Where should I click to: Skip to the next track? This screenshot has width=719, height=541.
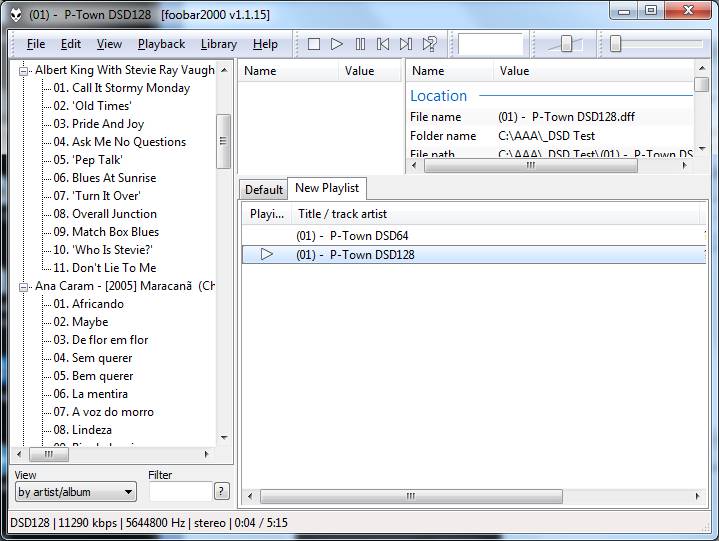(x=406, y=44)
